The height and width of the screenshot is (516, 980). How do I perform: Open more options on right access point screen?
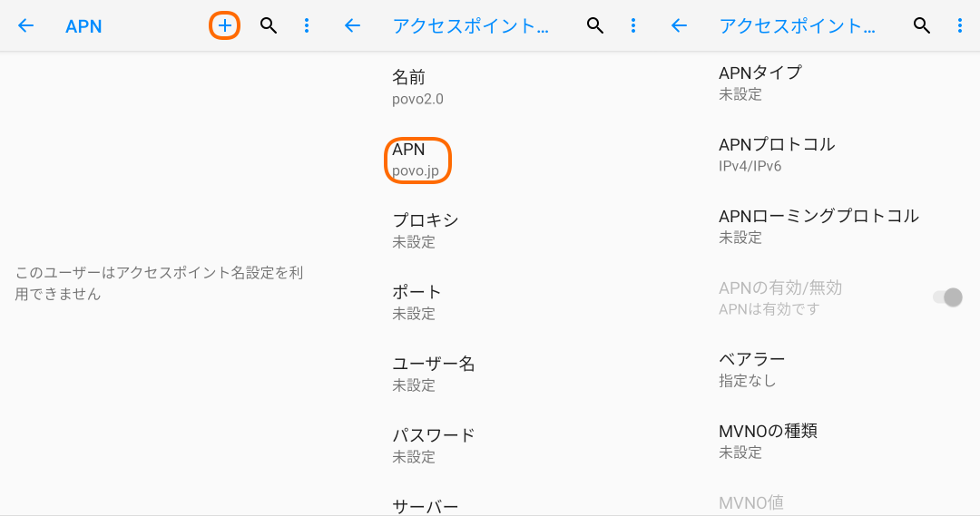[x=960, y=25]
